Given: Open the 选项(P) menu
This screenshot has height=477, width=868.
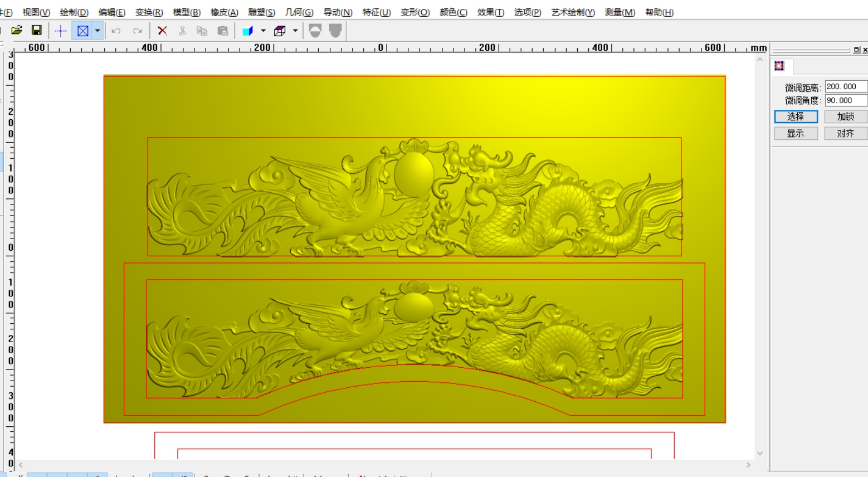Looking at the screenshot, I should pyautogui.click(x=528, y=12).
